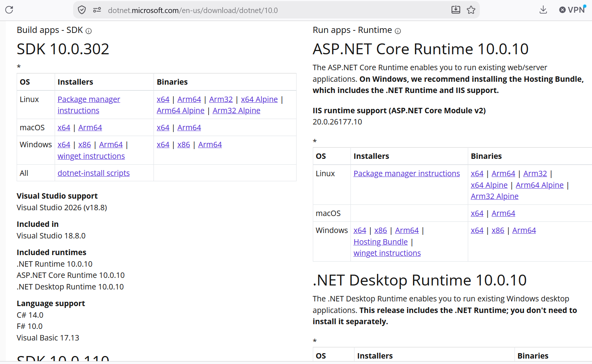592x364 pixels.
Task: Click the C# 14.0 language entry
Action: 30,315
